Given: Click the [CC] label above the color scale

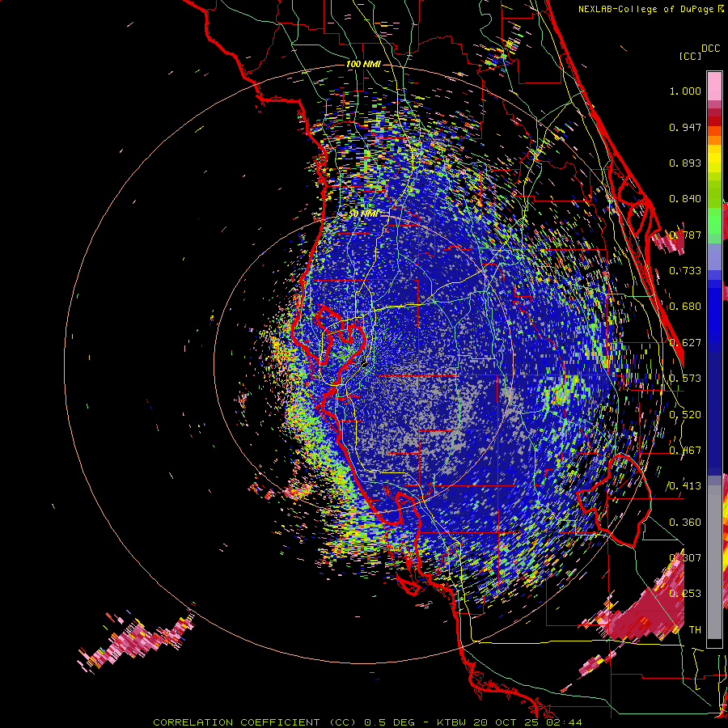Looking at the screenshot, I should tap(690, 56).
